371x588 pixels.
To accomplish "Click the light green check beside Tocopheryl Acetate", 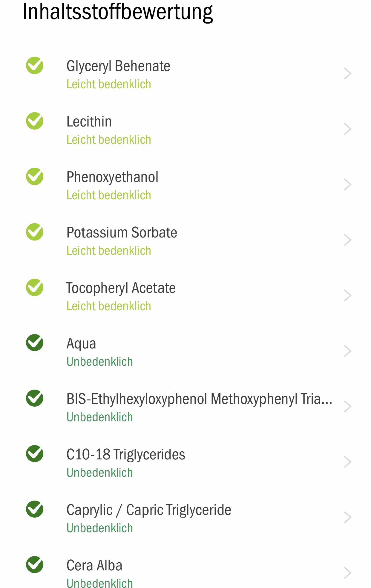I will pyautogui.click(x=35, y=287).
